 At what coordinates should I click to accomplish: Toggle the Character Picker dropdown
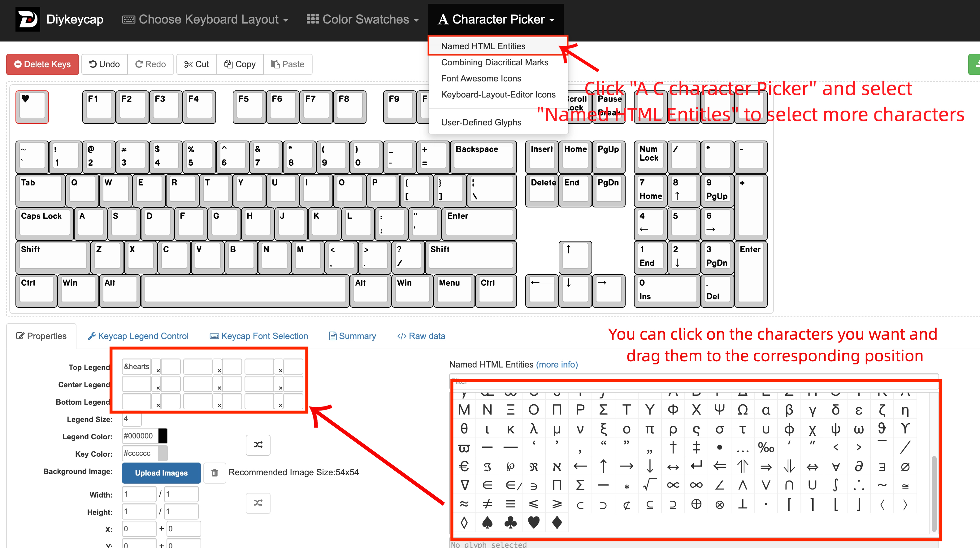496,19
